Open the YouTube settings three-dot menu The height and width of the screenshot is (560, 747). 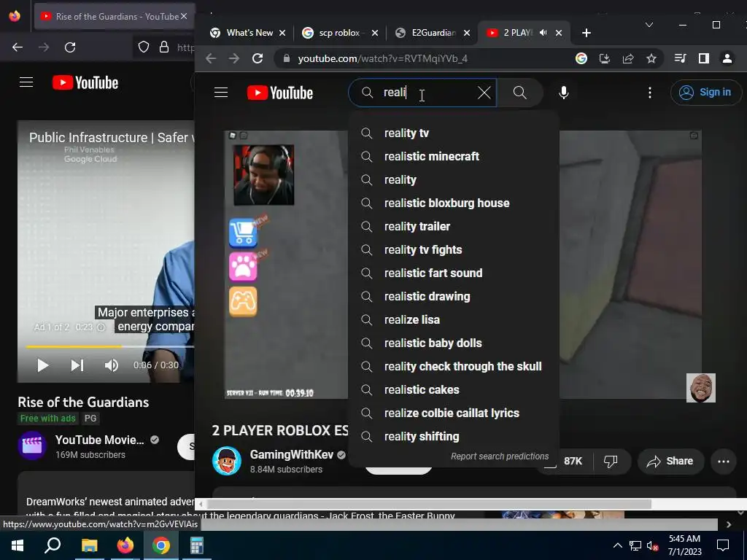650,93
